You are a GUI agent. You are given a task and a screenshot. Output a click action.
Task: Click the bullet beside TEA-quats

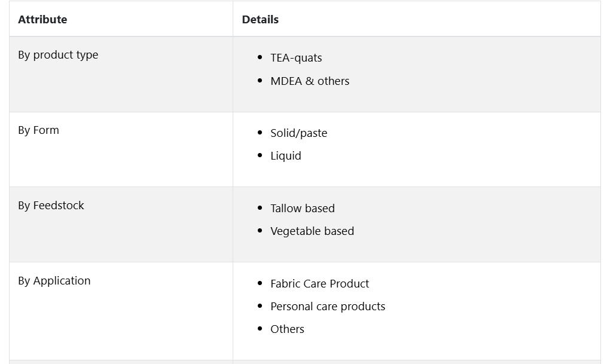[x=260, y=58]
